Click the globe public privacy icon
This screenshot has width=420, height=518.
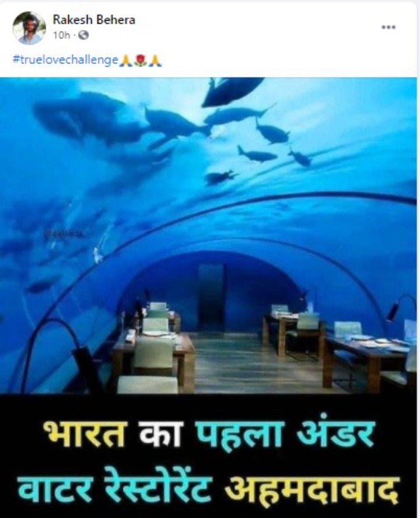[x=83, y=35]
